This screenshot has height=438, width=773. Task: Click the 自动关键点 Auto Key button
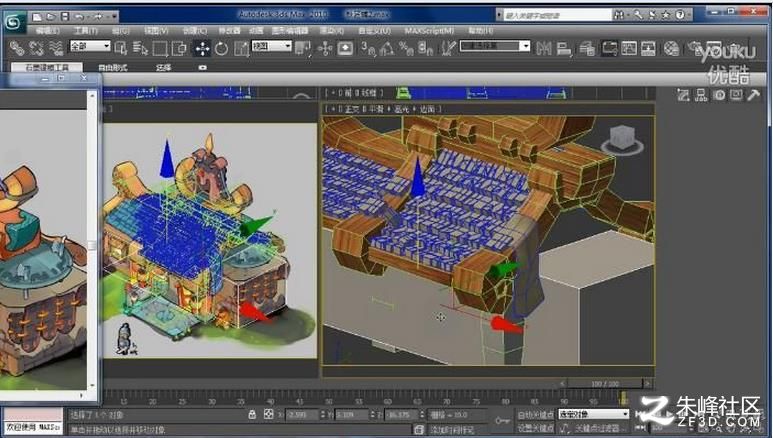click(536, 415)
